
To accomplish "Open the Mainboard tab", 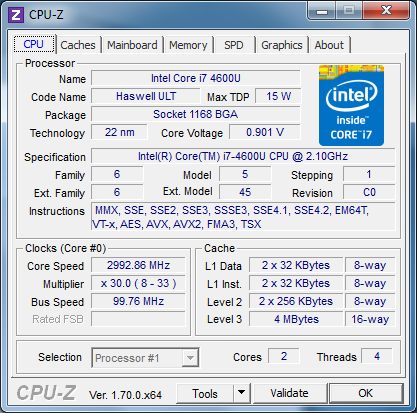I will (x=132, y=45).
